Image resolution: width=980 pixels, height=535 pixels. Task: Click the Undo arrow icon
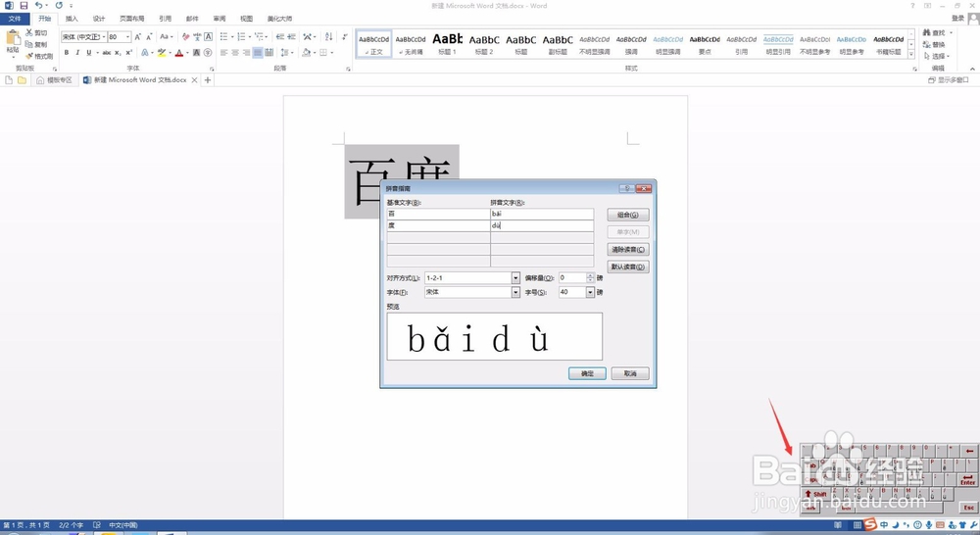[38, 6]
